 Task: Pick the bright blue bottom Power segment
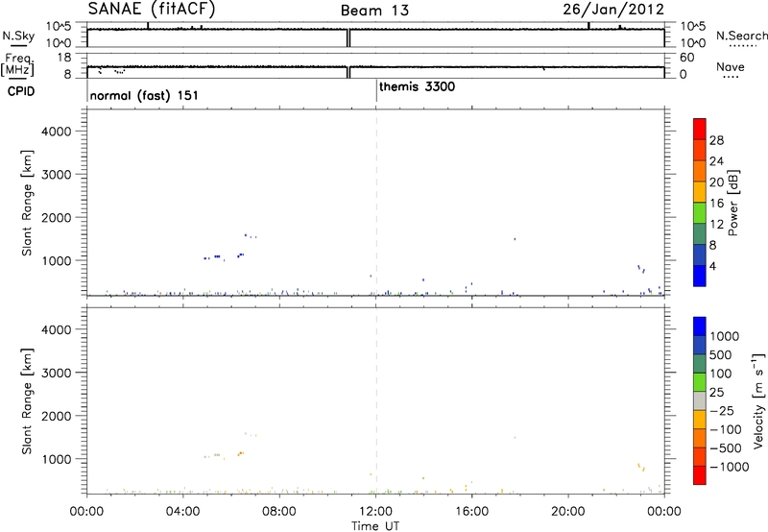[x=700, y=276]
